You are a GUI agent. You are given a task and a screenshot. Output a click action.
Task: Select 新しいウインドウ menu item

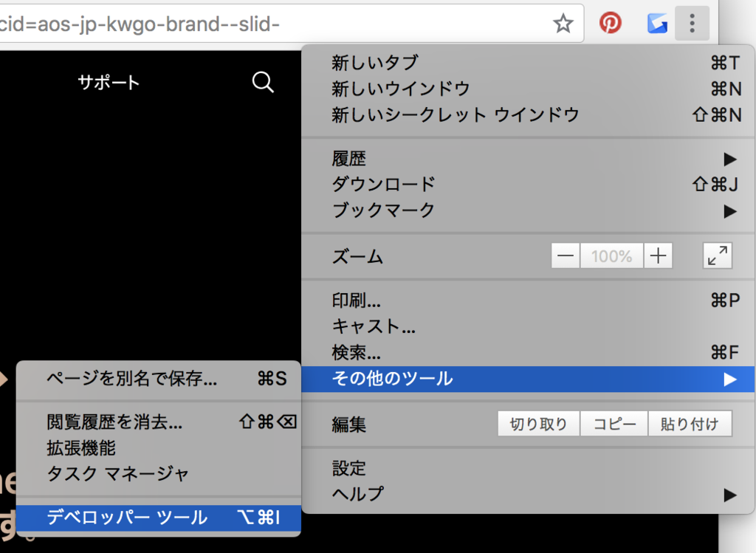pyautogui.click(x=528, y=89)
